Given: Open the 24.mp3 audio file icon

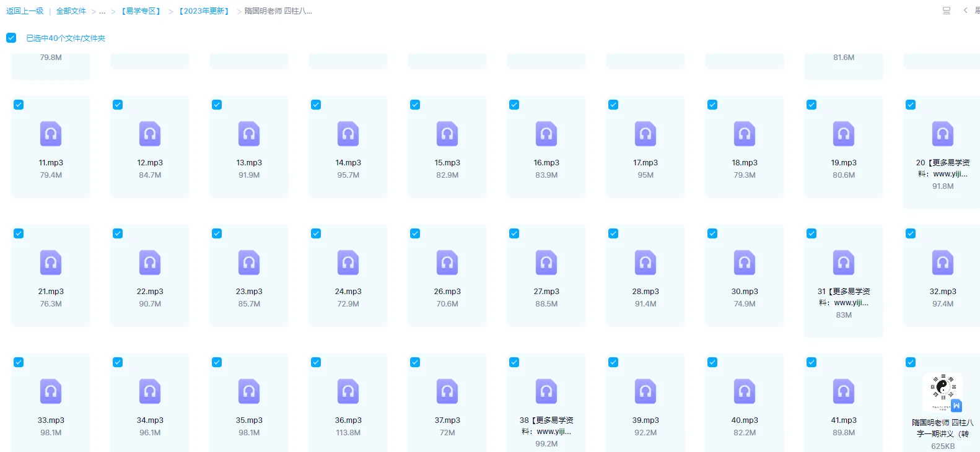Looking at the screenshot, I should (x=348, y=263).
